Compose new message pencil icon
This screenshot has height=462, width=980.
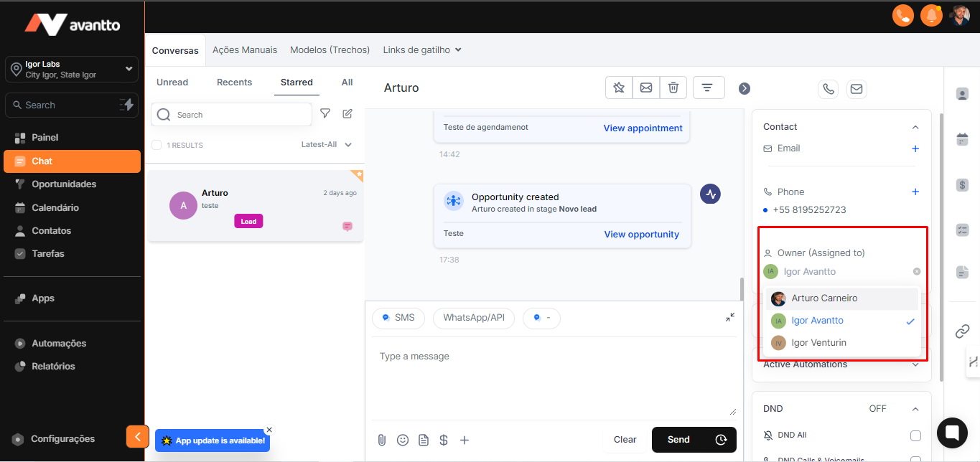pyautogui.click(x=347, y=114)
